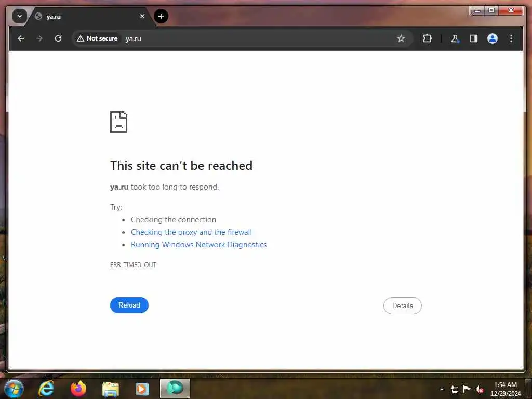Toggle the side panel icon
Viewport: 532px width, 399px height.
coord(474,38)
